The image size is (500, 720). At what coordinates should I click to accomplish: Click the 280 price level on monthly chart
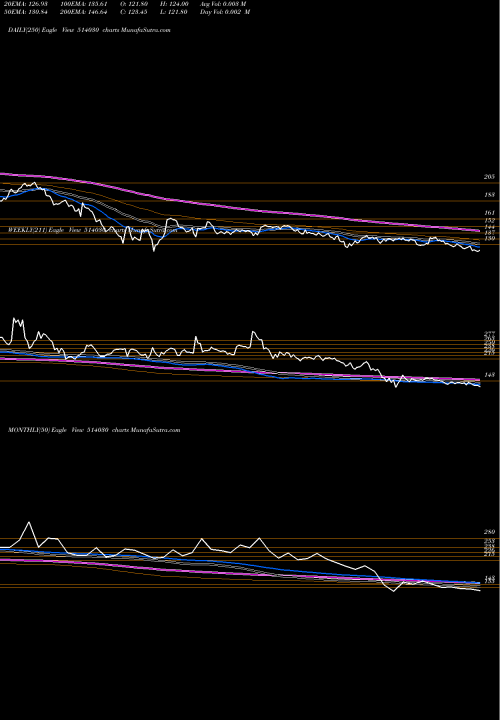[489, 532]
